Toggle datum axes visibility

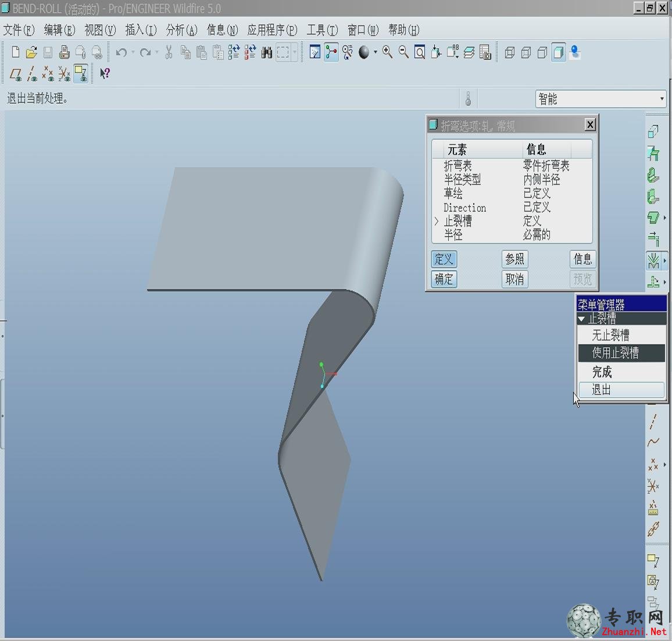(x=32, y=74)
